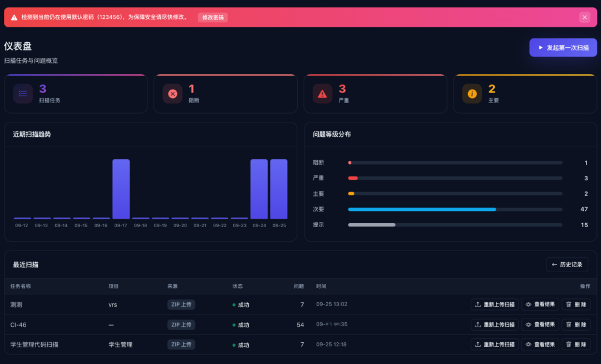Select the 学生管理代码扫描 task name
This screenshot has height=364, width=601.
34,345
